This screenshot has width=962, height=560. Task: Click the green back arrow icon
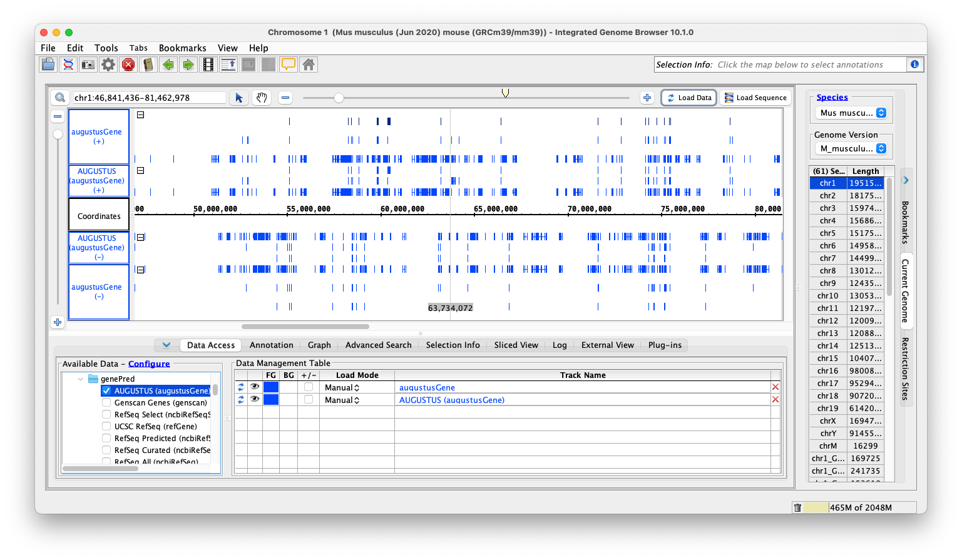(168, 64)
